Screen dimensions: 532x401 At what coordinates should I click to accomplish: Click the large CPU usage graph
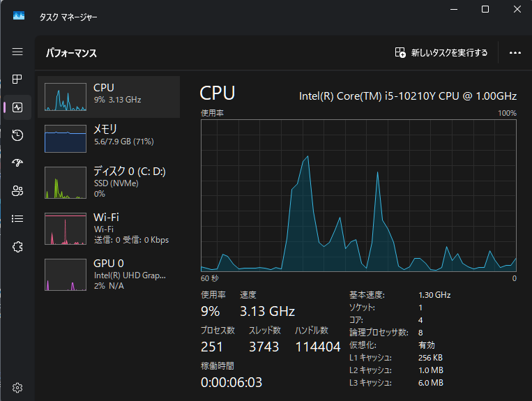coord(358,195)
